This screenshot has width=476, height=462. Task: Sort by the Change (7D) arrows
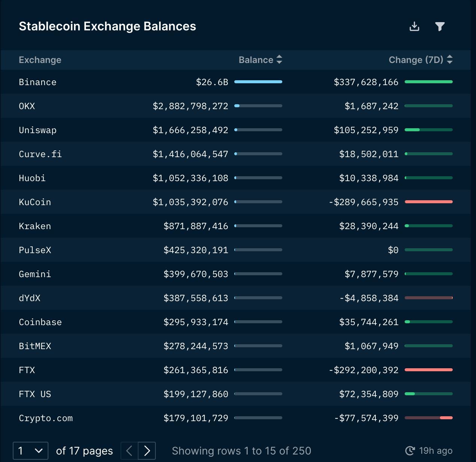450,60
